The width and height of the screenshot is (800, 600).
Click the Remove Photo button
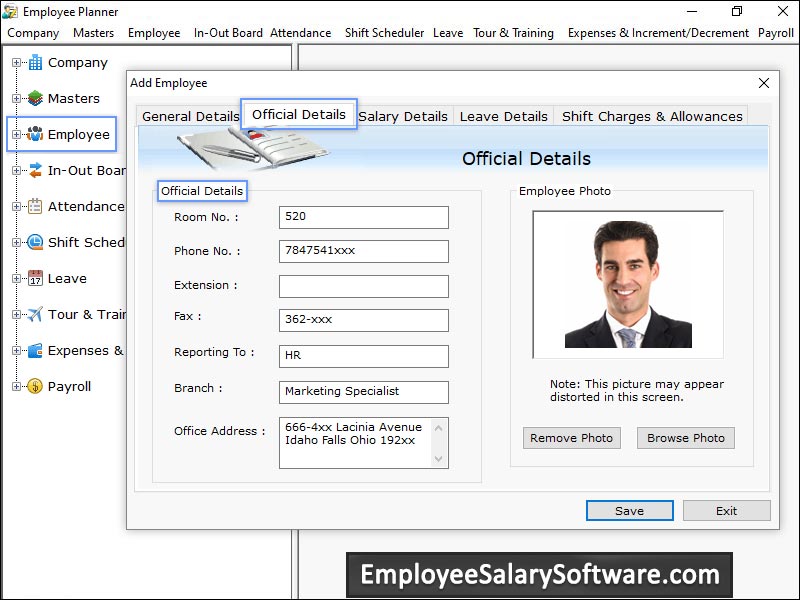click(x=572, y=438)
